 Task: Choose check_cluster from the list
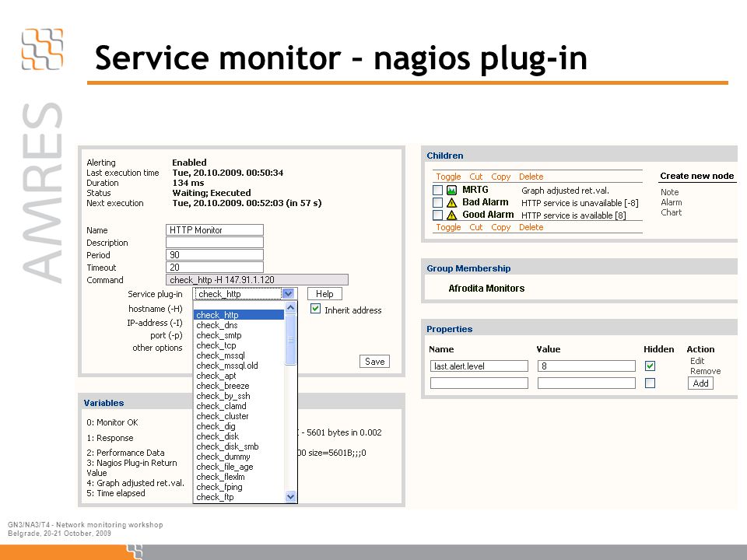coord(239,415)
